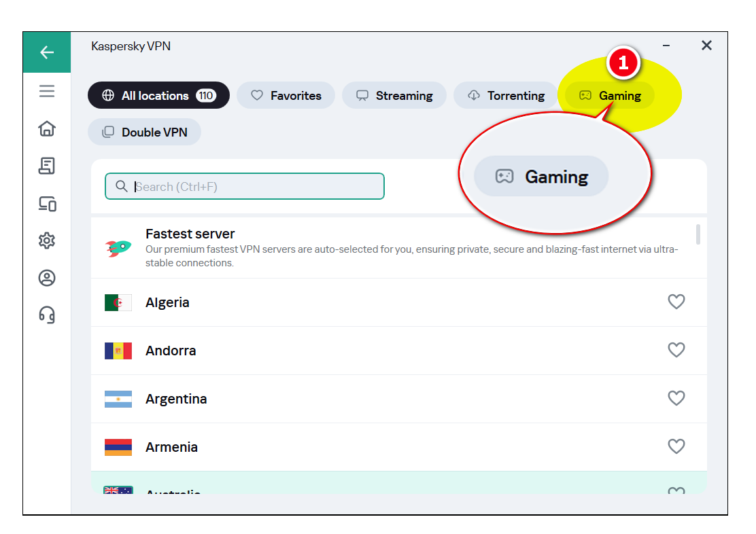The image size is (756, 534).
Task: Open the hamburger menu in the sidebar
Action: click(47, 91)
